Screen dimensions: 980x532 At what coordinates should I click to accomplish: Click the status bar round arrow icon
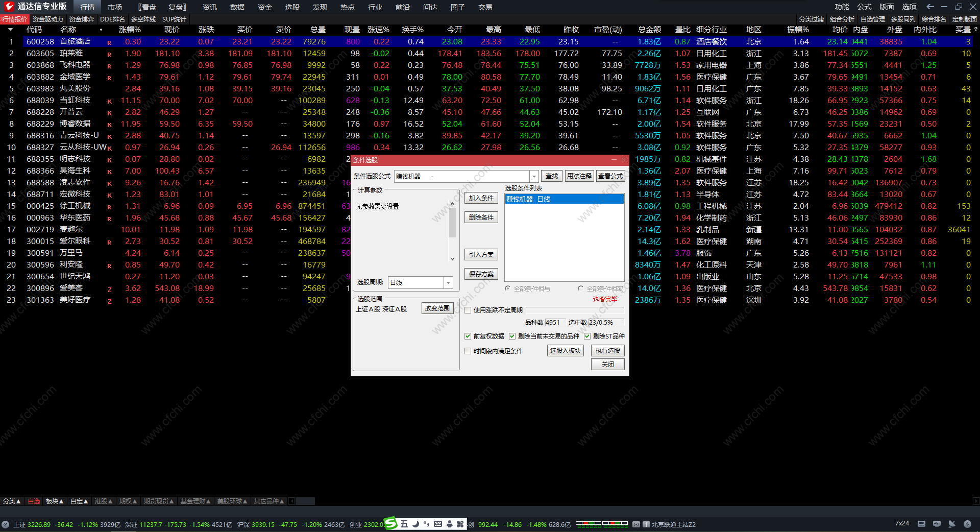pyautogui.click(x=5, y=524)
